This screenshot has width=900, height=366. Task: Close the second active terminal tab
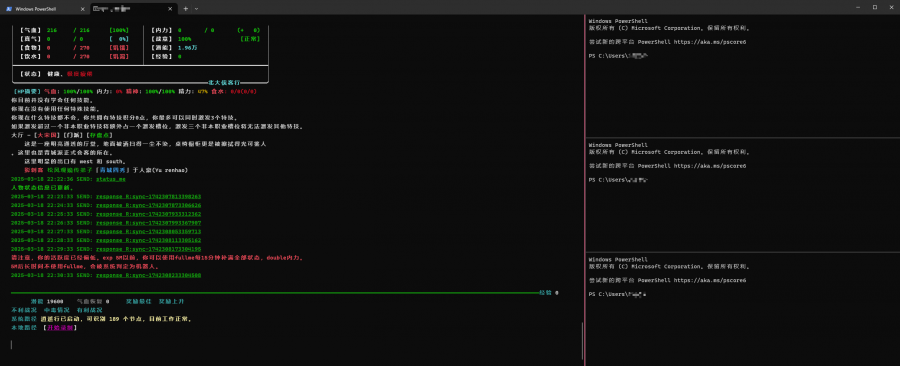pyautogui.click(x=170, y=9)
